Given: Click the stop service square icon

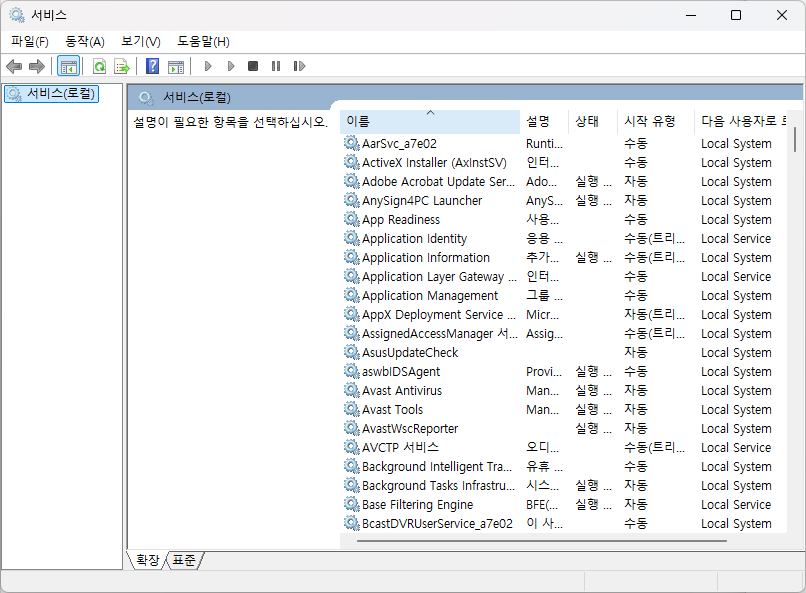Looking at the screenshot, I should click(x=253, y=66).
